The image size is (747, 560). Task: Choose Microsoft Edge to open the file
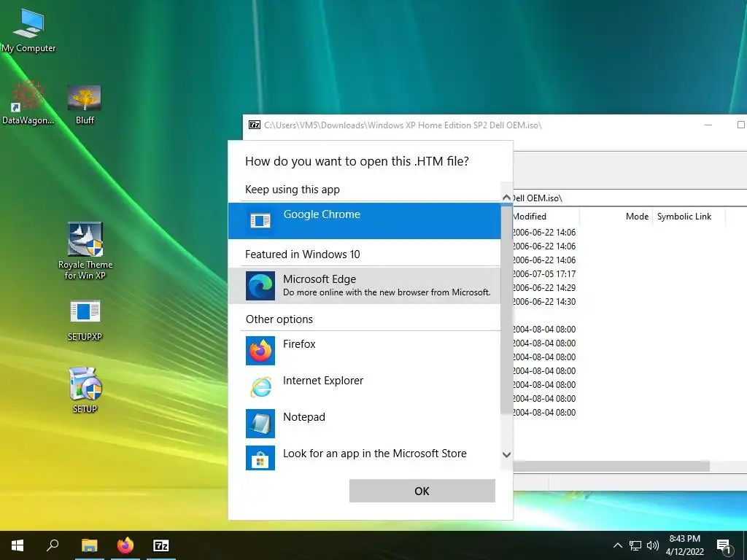point(365,286)
